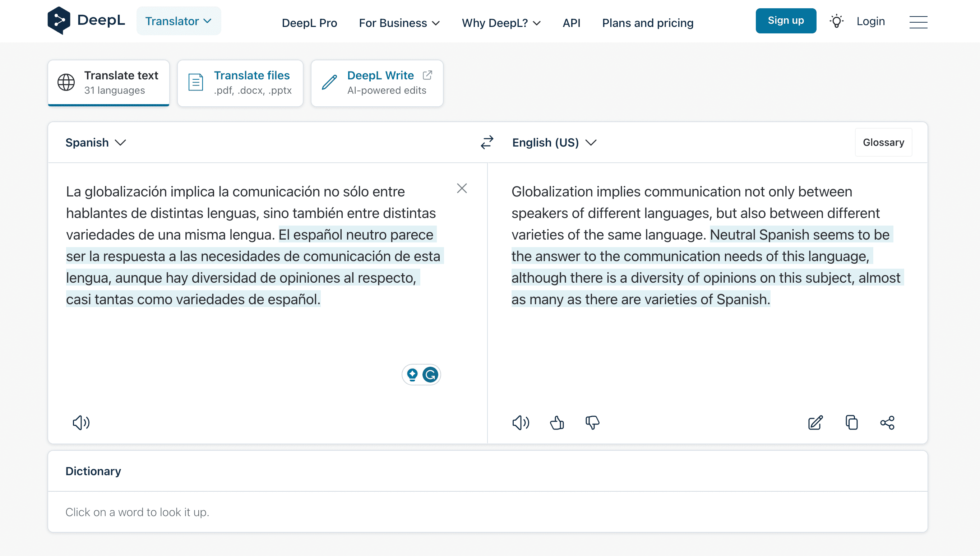Swap source and target languages
The image size is (980, 556).
coord(486,143)
